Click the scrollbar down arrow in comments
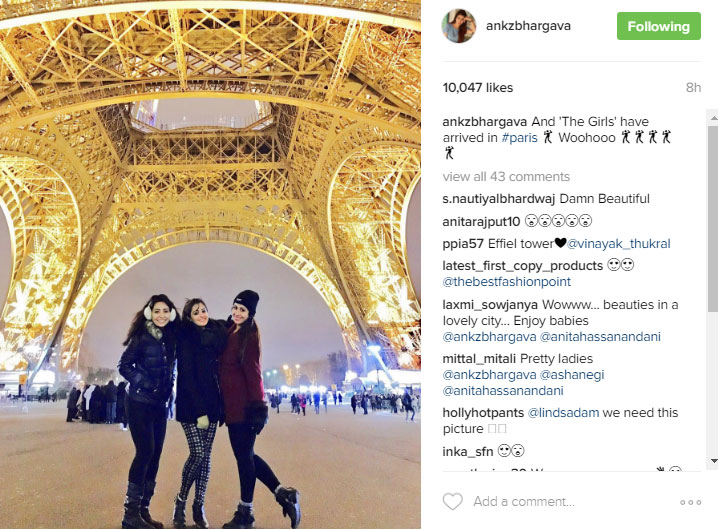 click(x=713, y=460)
